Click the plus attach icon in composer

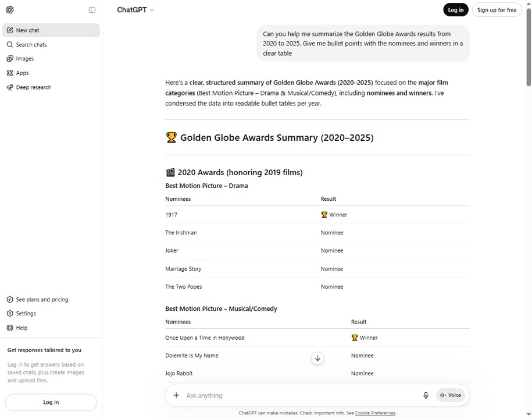click(176, 395)
